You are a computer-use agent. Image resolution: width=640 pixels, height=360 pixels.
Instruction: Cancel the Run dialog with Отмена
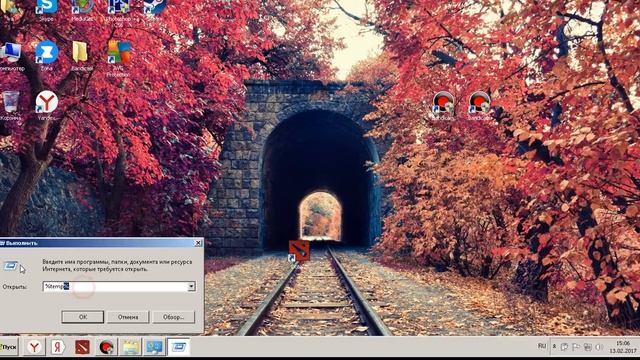pyautogui.click(x=128, y=317)
